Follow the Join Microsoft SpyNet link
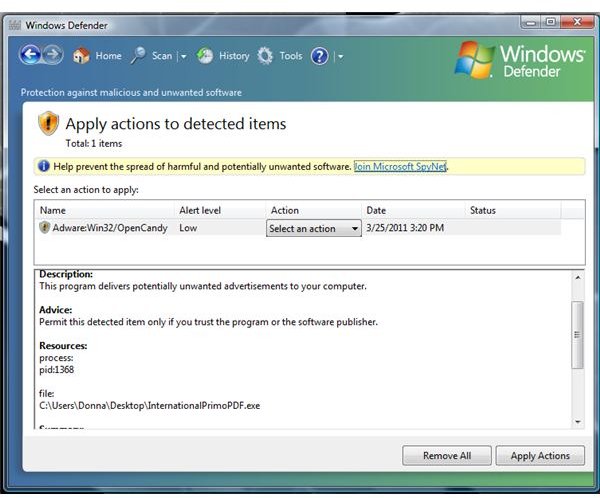Viewport: 600px width, 498px height. point(400,167)
